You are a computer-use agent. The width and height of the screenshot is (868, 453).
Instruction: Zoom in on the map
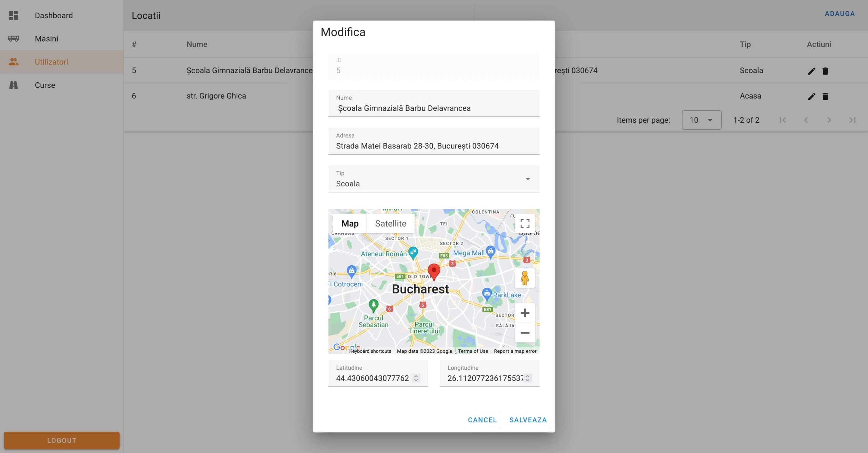525,313
